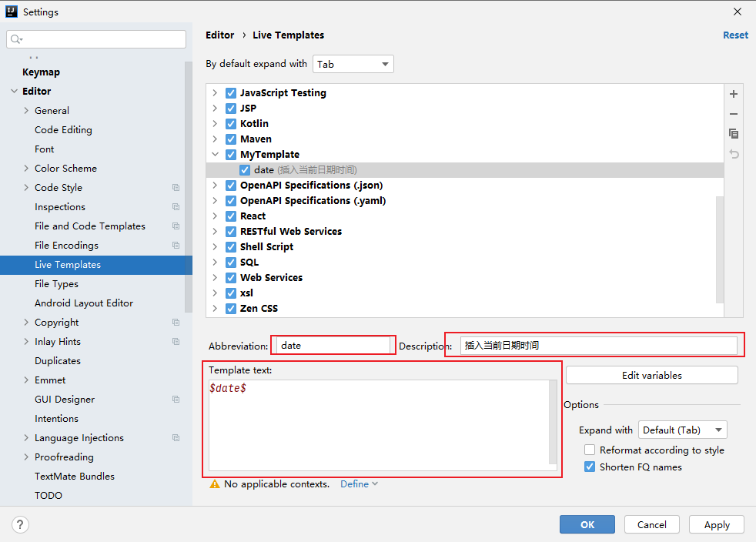The height and width of the screenshot is (542, 756).
Task: Open the Expand with Default (Tab) dropdown
Action: 682,430
